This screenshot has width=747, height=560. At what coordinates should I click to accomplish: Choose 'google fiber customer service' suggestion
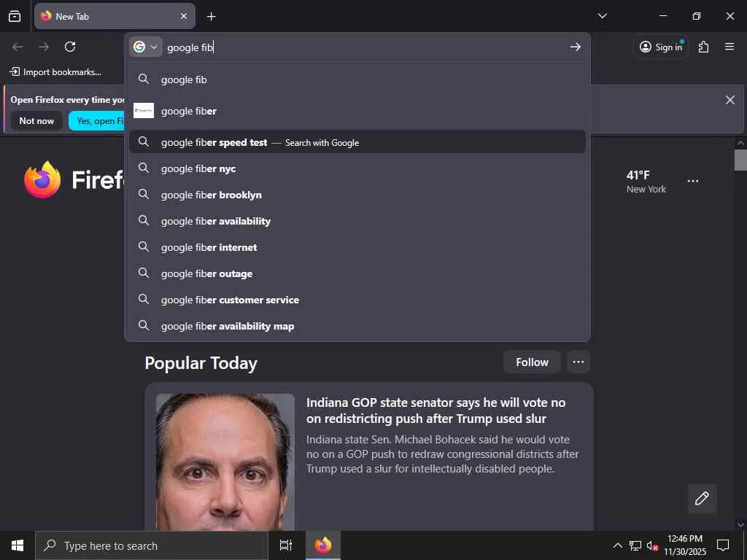(357, 300)
